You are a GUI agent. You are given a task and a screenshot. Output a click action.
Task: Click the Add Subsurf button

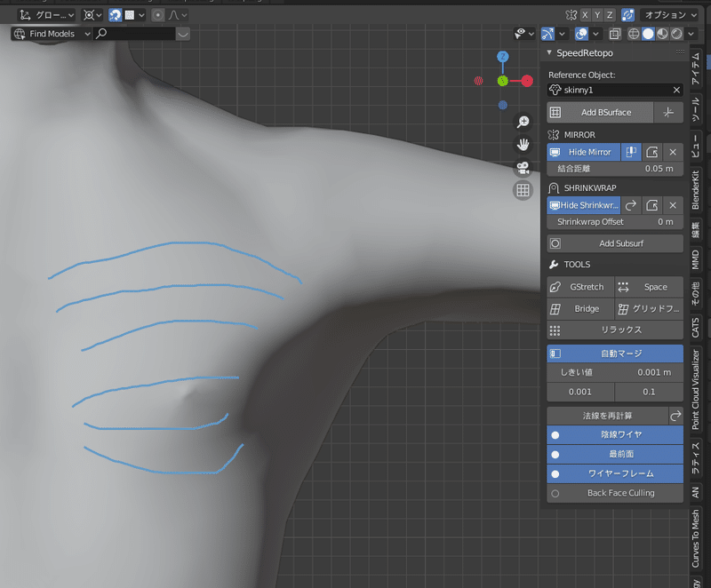615,243
